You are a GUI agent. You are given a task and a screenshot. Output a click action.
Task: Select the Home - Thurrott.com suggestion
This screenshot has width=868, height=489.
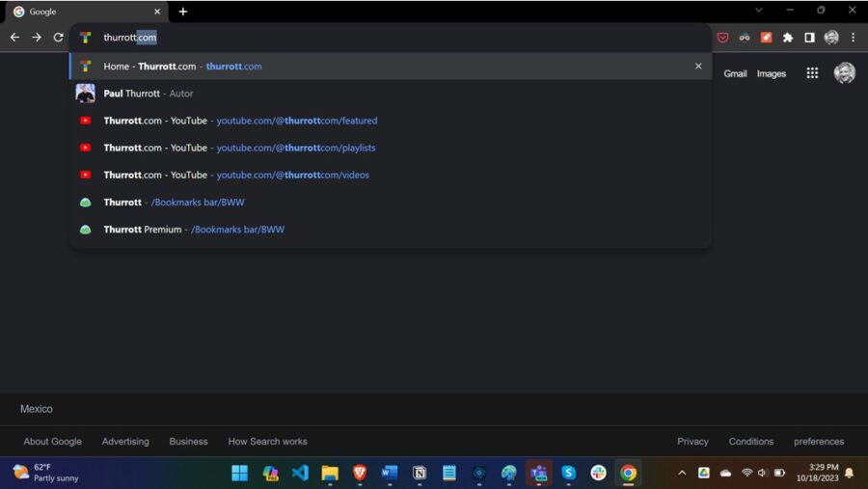pos(391,66)
